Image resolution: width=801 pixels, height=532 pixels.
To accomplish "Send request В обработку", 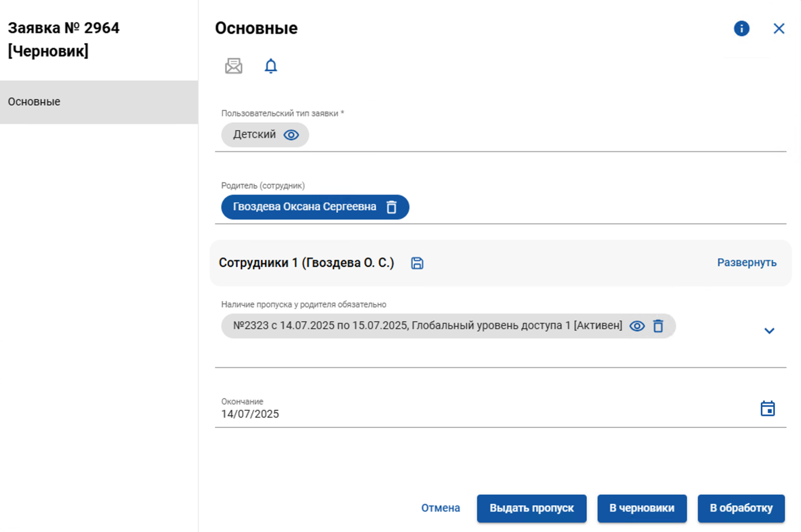I will coord(741,508).
